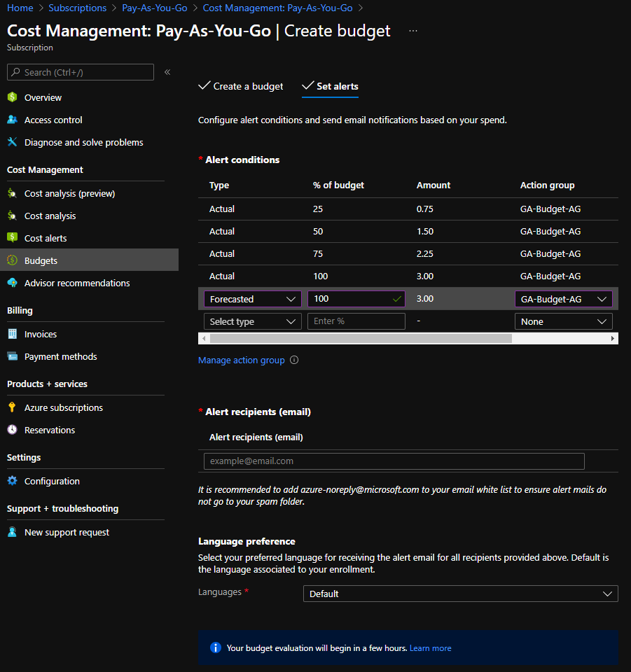
Task: Open Diagnose and solve problems
Action: coord(83,141)
